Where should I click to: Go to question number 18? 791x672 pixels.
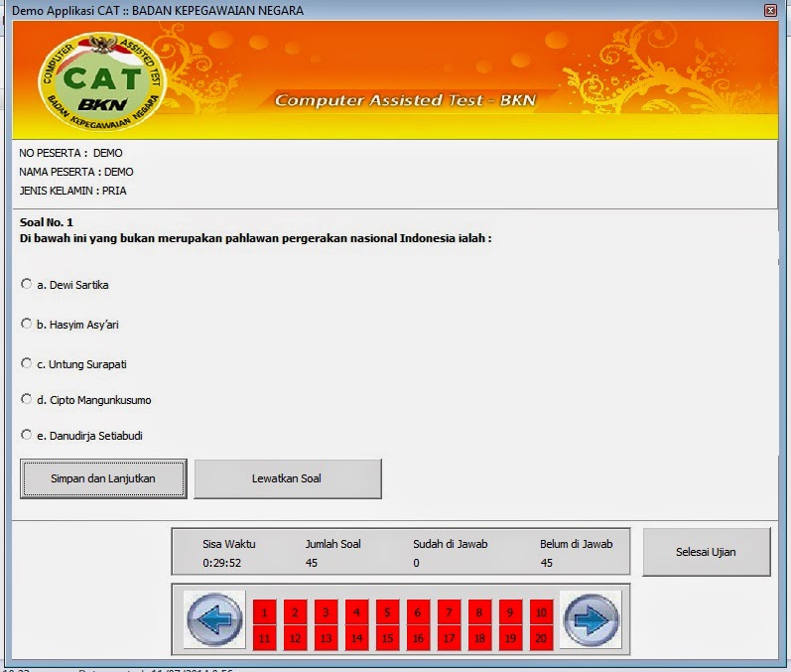pyautogui.click(x=479, y=637)
